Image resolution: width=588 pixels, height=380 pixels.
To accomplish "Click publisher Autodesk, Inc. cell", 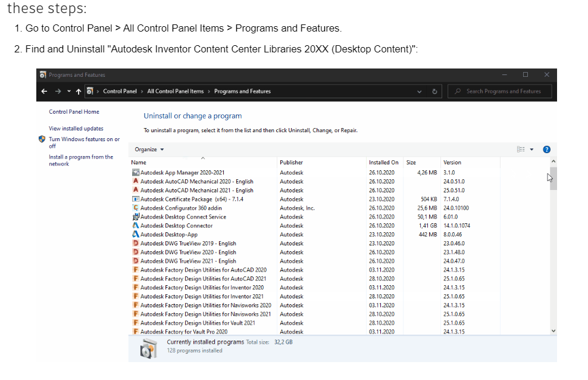I will pos(297,208).
